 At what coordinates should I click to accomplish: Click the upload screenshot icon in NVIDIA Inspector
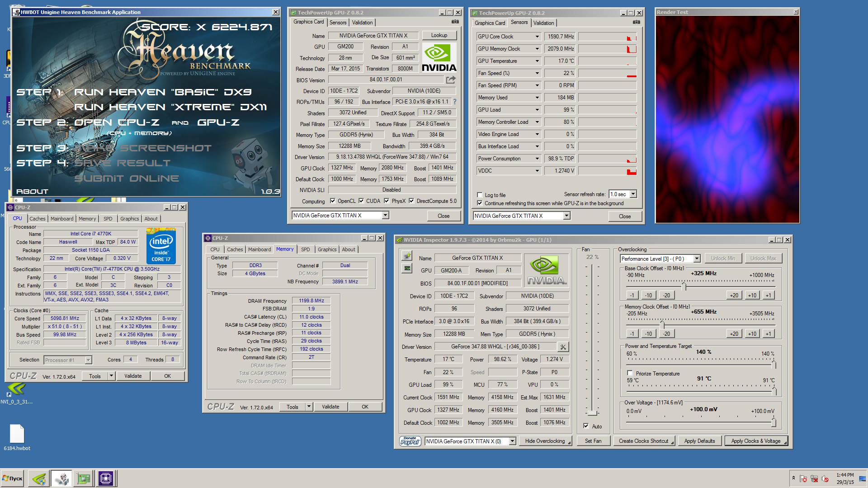click(407, 256)
